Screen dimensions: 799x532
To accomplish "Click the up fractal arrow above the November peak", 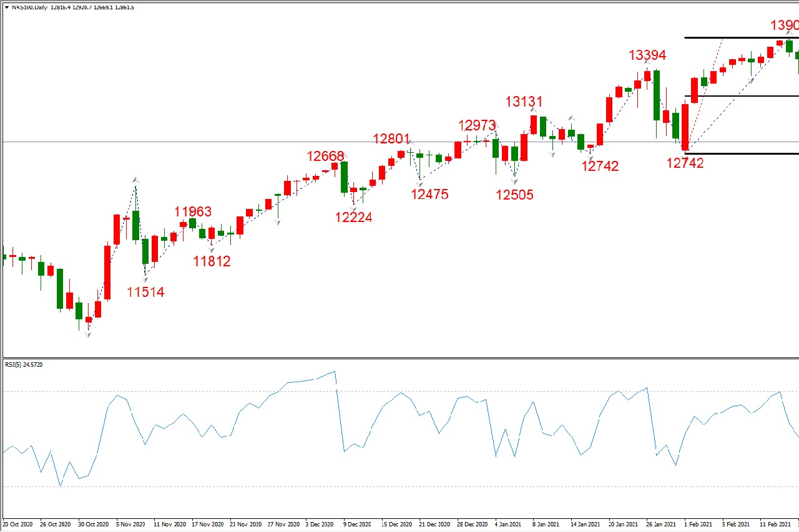I will 135,180.
